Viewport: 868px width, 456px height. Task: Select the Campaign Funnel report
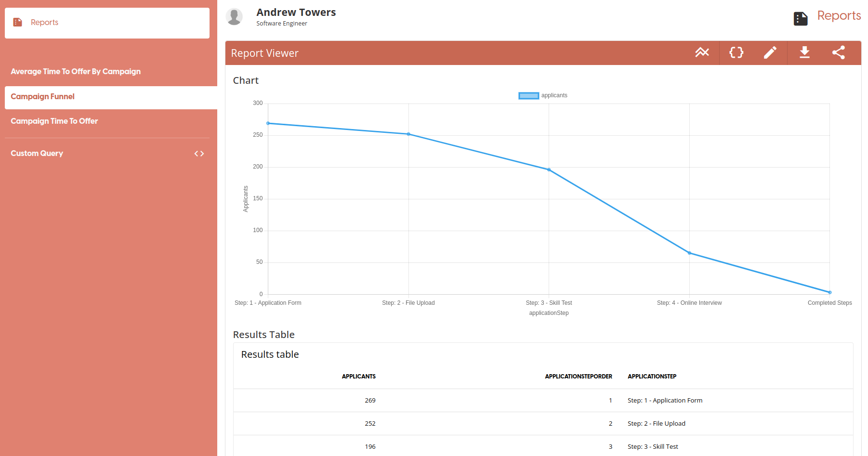tap(43, 97)
